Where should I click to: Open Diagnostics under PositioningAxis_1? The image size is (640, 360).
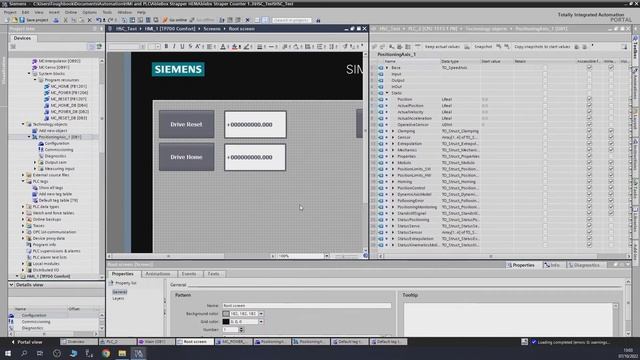[x=55, y=156]
